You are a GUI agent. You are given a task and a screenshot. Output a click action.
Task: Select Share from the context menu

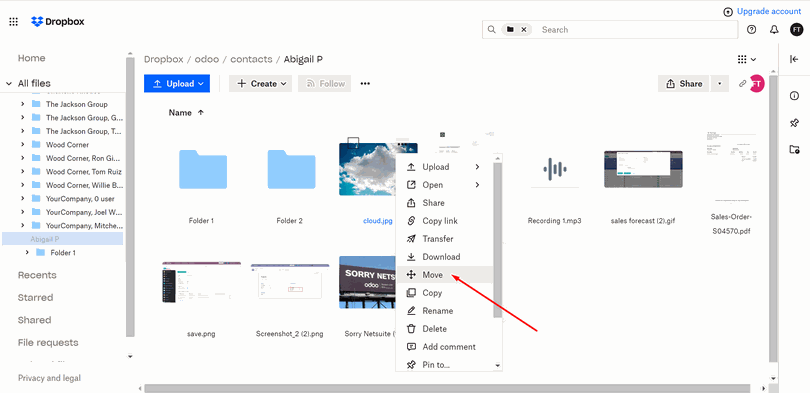pyautogui.click(x=444, y=203)
